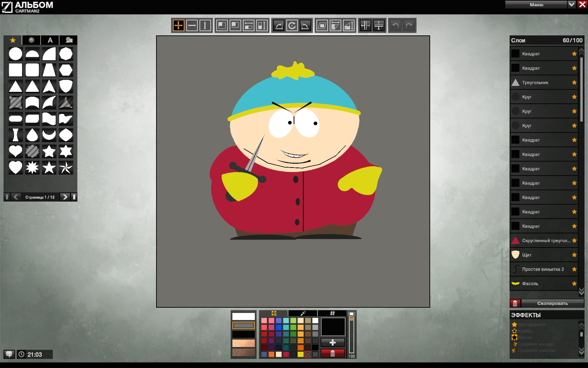Screen dimensions: 588x368
Task: Flip the layer horizontally
Action: 365,25
